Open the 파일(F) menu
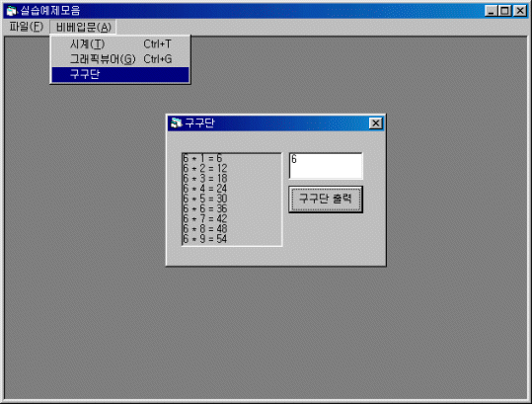 pos(26,27)
